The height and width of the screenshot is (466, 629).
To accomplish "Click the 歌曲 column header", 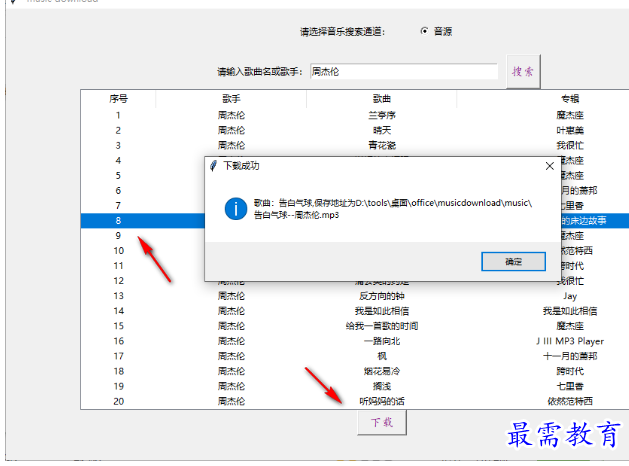I will pyautogui.click(x=381, y=99).
